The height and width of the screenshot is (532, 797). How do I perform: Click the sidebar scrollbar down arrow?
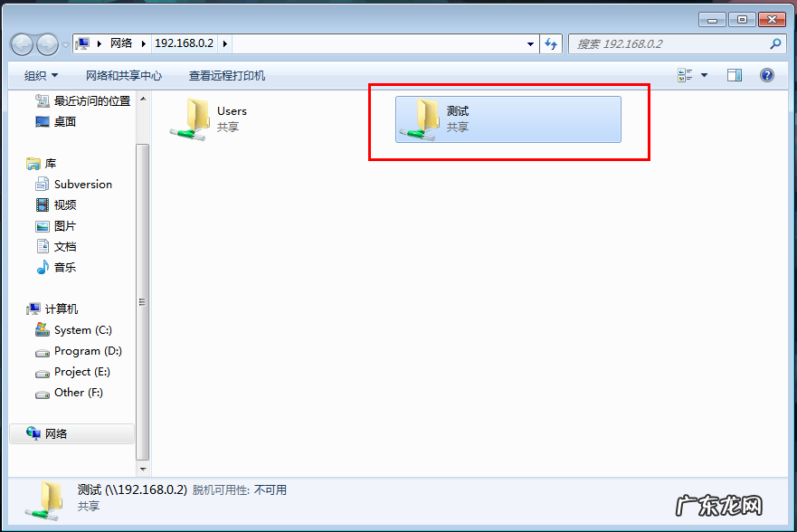point(143,470)
